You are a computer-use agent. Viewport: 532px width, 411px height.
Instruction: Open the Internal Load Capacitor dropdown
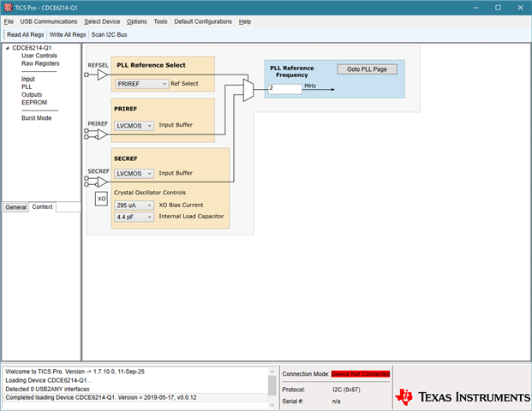(x=134, y=217)
